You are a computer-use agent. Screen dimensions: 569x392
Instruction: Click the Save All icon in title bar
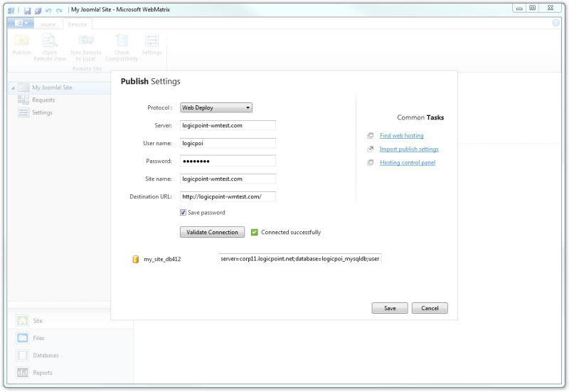point(38,11)
